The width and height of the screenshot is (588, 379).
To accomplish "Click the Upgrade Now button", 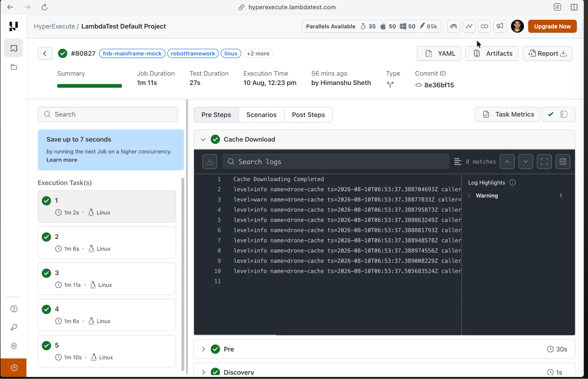I will (x=552, y=26).
